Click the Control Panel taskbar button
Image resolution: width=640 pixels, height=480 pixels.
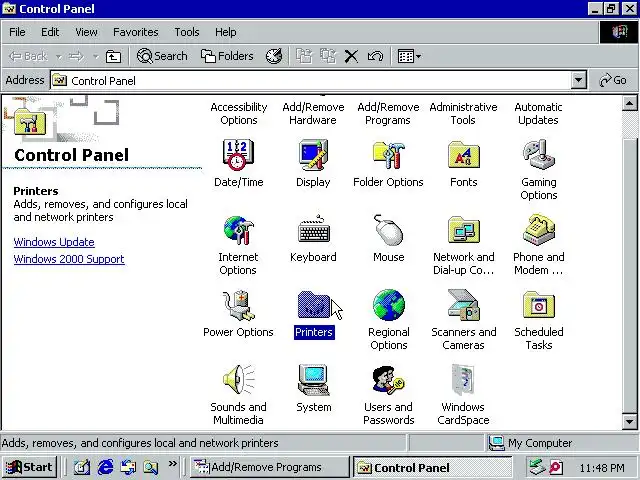click(432, 467)
